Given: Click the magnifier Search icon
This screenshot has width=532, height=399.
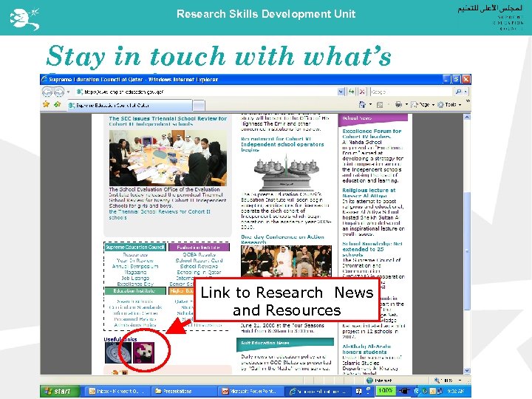Looking at the screenshot, I should tap(458, 92).
